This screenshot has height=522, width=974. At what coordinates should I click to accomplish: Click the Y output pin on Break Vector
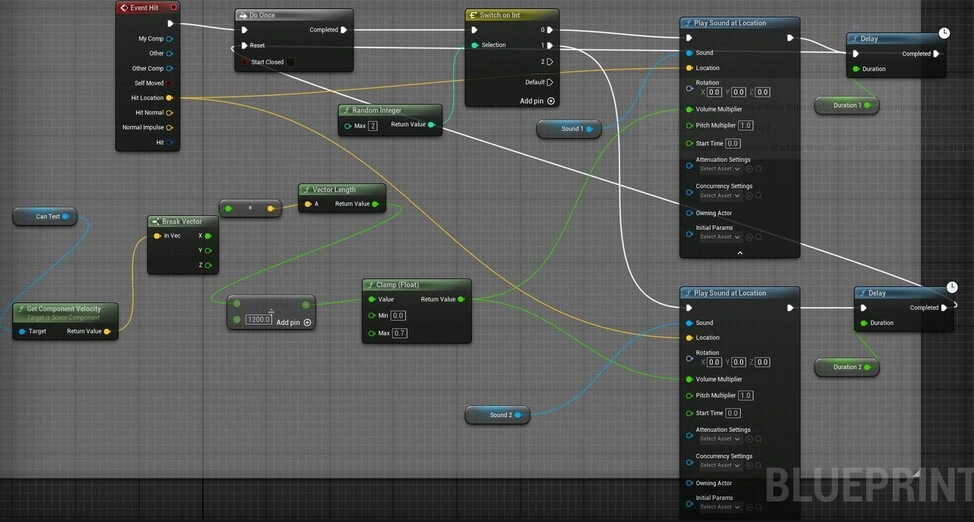tap(208, 251)
